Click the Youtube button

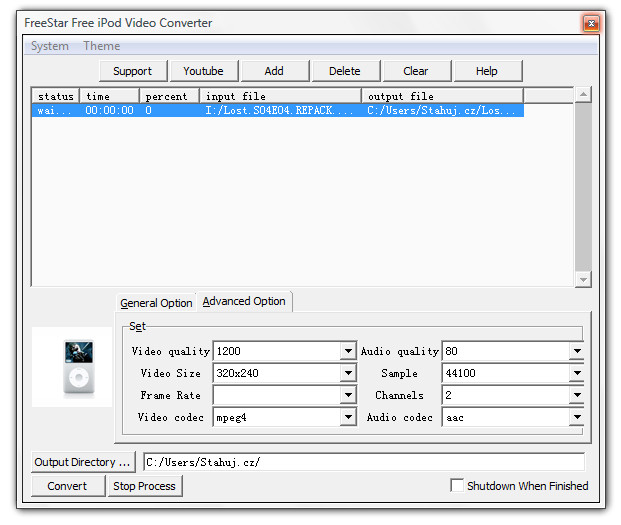pyautogui.click(x=204, y=71)
